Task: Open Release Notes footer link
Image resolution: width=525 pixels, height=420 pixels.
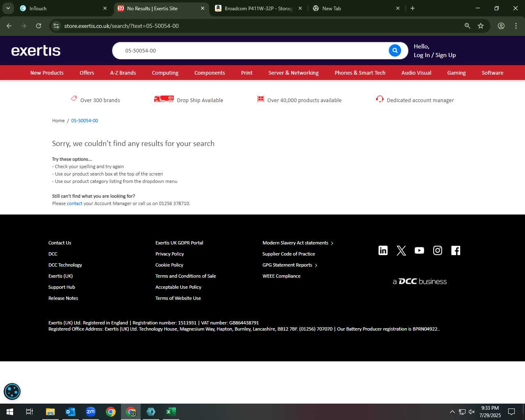Action: coord(63,298)
